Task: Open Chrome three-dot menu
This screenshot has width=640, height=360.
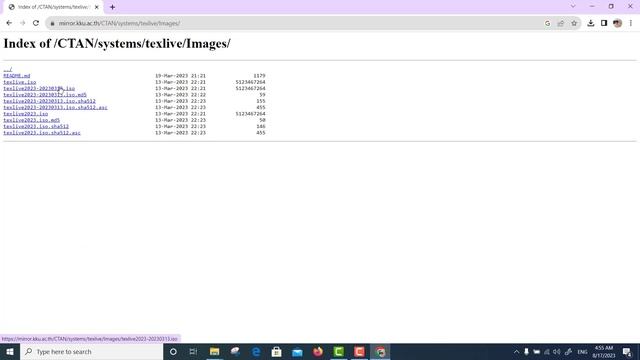Action: (631, 23)
